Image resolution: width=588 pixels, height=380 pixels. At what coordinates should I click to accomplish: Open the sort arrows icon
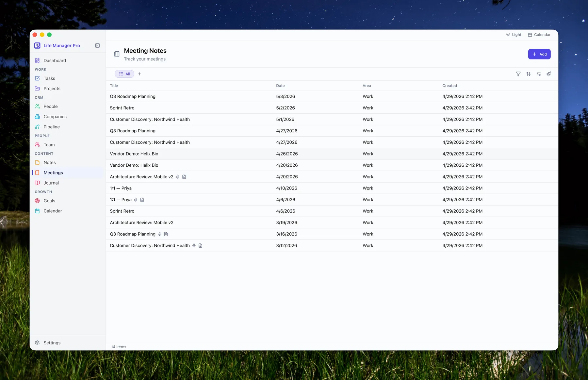click(528, 74)
